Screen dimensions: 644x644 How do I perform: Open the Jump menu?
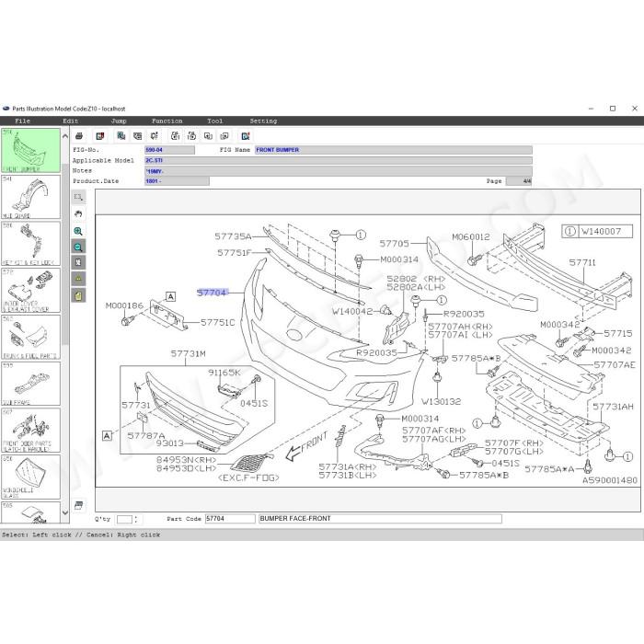[x=119, y=121]
